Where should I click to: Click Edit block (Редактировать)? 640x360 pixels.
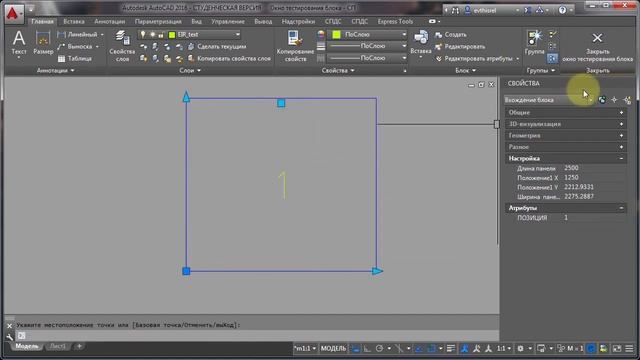[x=460, y=47]
